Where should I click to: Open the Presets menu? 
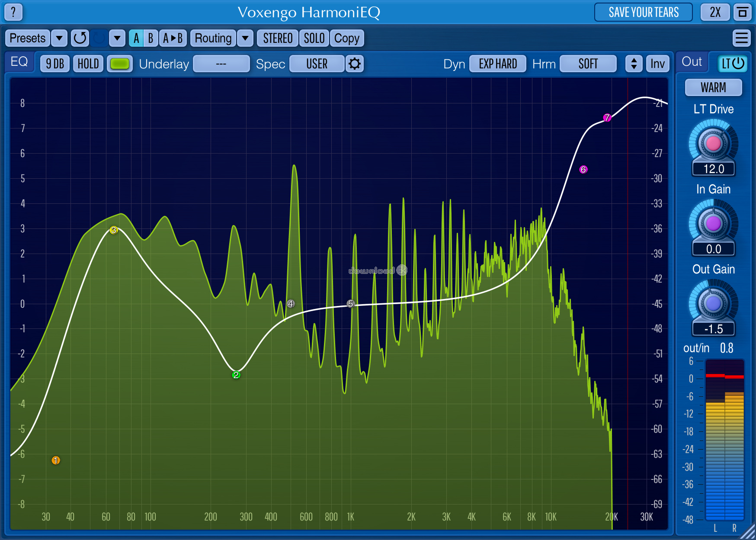[x=28, y=38]
